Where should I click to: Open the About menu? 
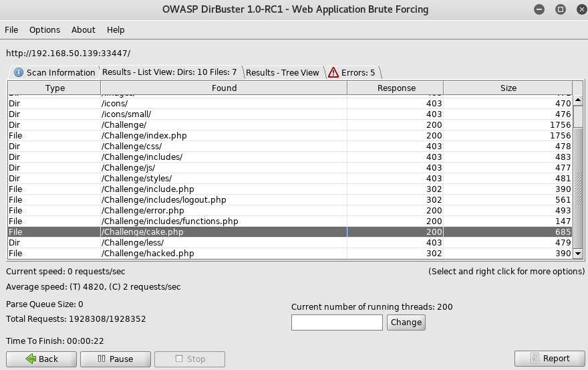pyautogui.click(x=84, y=29)
